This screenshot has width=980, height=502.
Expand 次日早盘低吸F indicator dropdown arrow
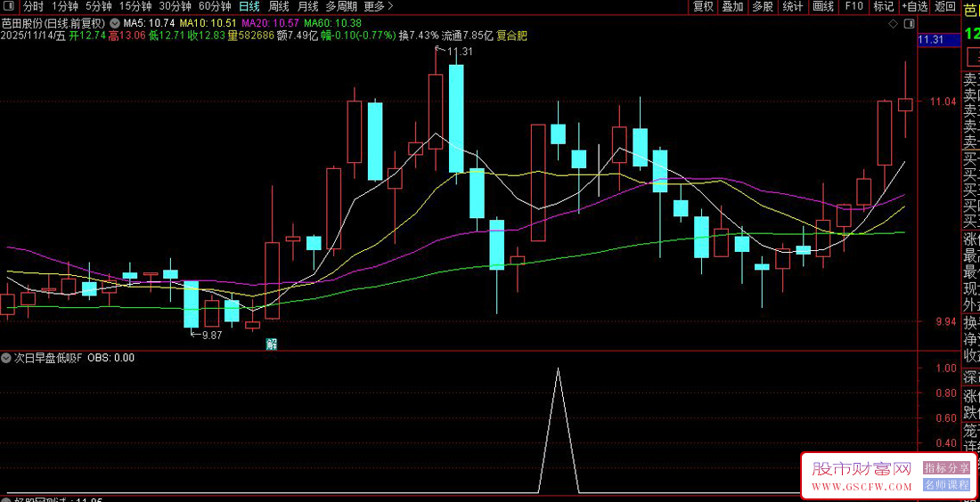pyautogui.click(x=7, y=358)
